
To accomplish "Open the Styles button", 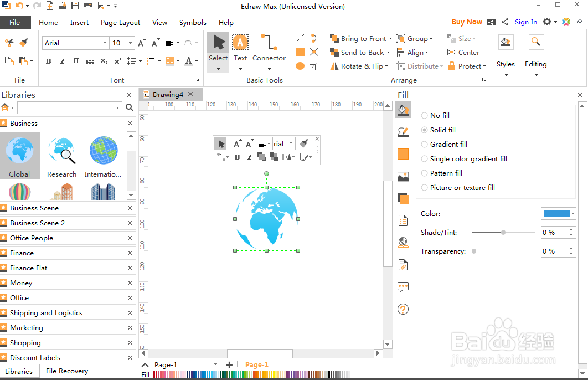I will point(506,55).
